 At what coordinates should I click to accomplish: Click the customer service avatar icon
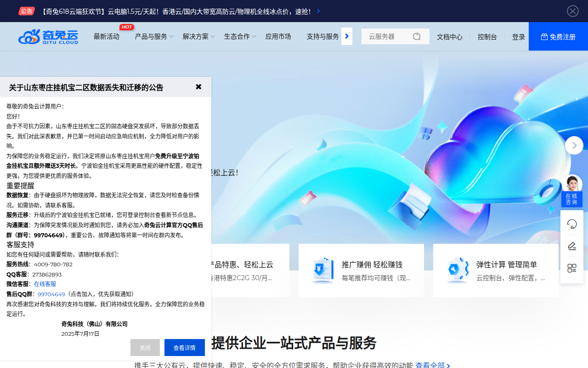click(572, 183)
